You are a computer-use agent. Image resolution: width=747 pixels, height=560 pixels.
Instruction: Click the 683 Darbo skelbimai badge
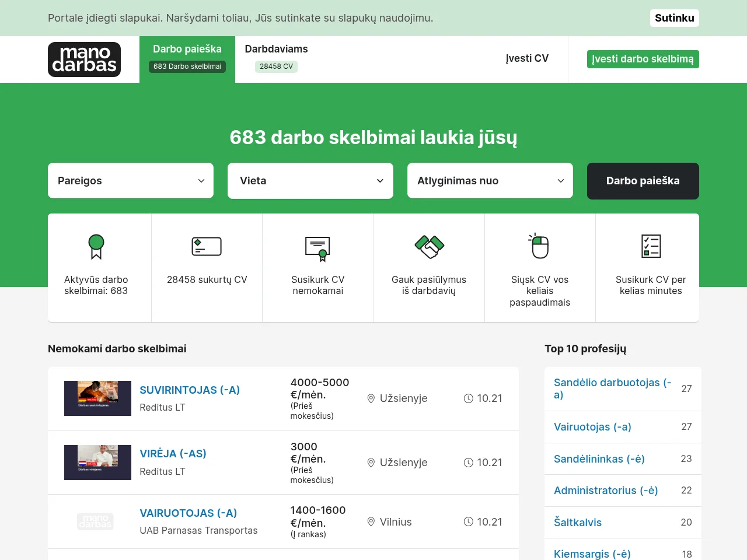[187, 66]
